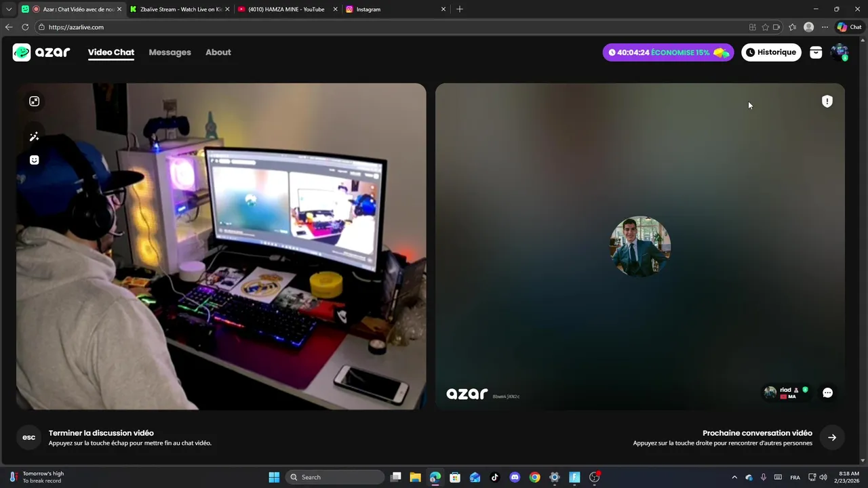Open TikTok from taskbar

pyautogui.click(x=494, y=477)
